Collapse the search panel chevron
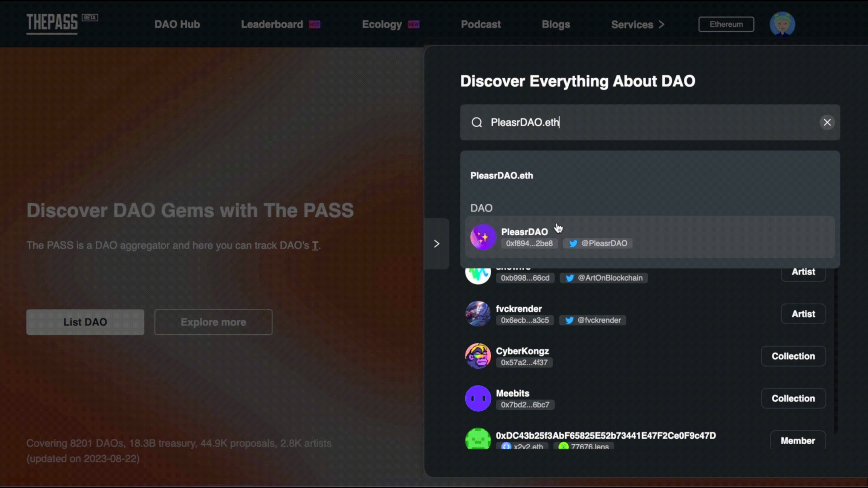 [437, 244]
